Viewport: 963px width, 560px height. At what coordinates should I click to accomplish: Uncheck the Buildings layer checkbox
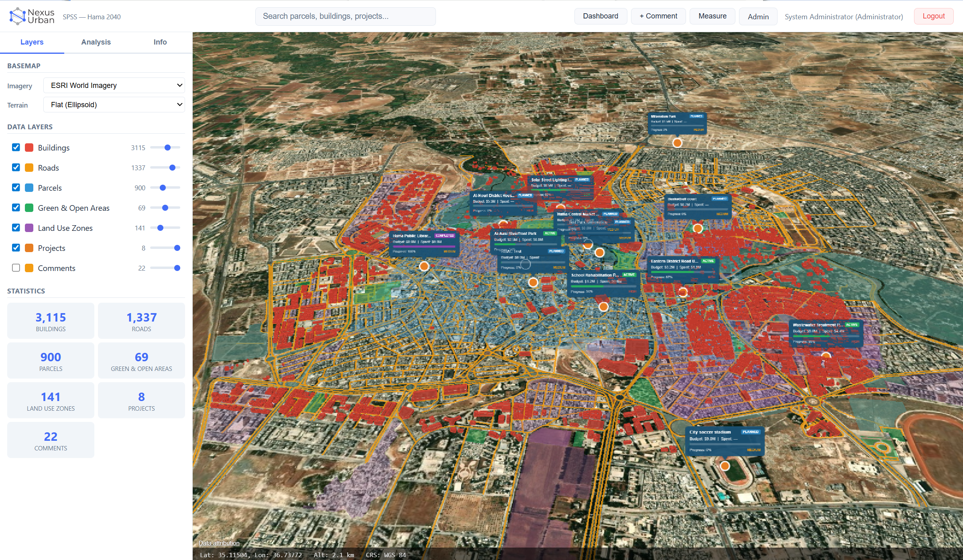16,147
